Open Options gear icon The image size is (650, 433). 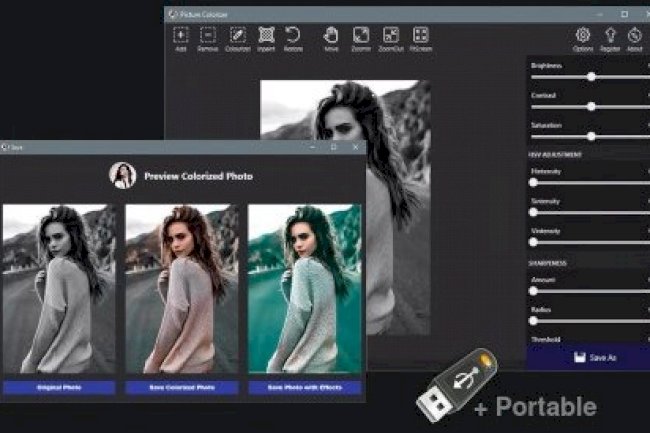(583, 36)
